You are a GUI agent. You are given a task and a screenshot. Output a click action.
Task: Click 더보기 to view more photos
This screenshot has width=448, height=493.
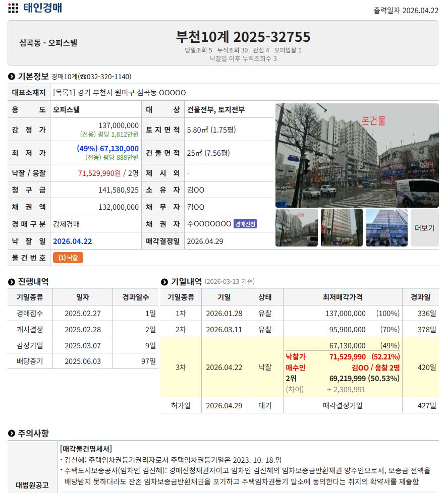[x=424, y=228]
